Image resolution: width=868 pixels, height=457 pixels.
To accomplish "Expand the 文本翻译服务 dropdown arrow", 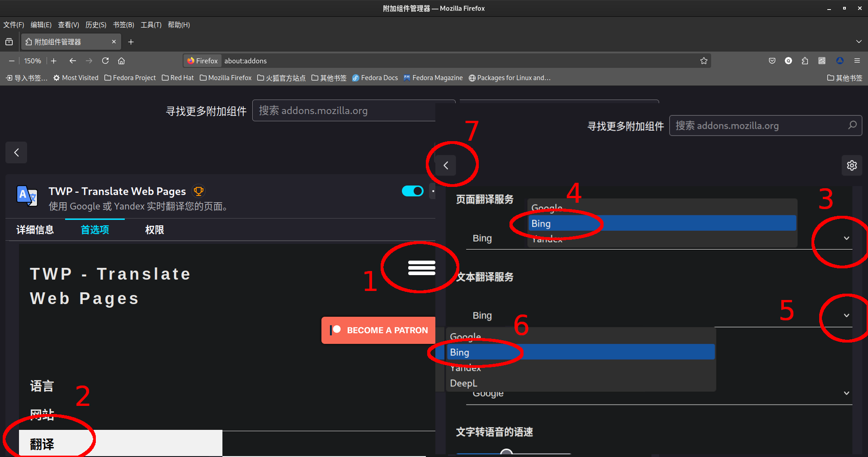I will pyautogui.click(x=846, y=315).
